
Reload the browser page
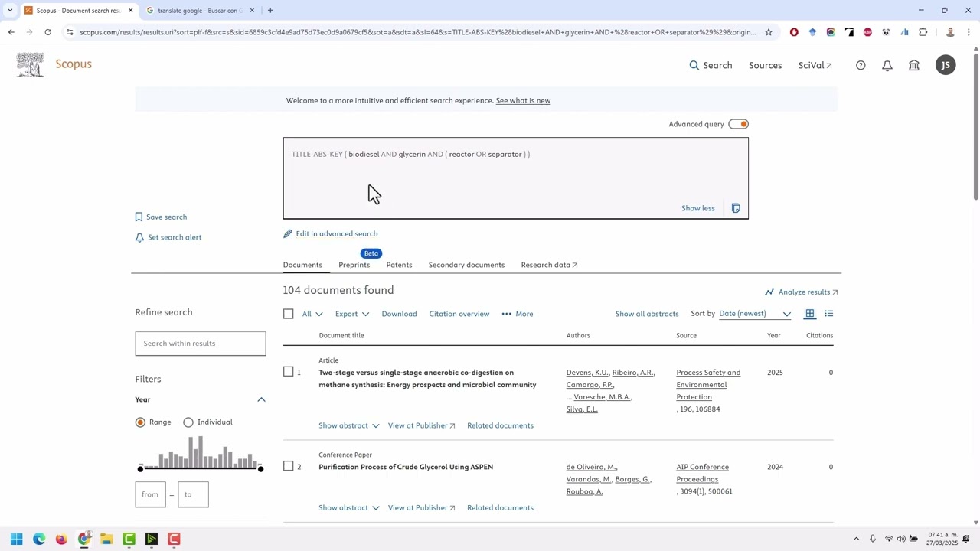[x=47, y=32]
